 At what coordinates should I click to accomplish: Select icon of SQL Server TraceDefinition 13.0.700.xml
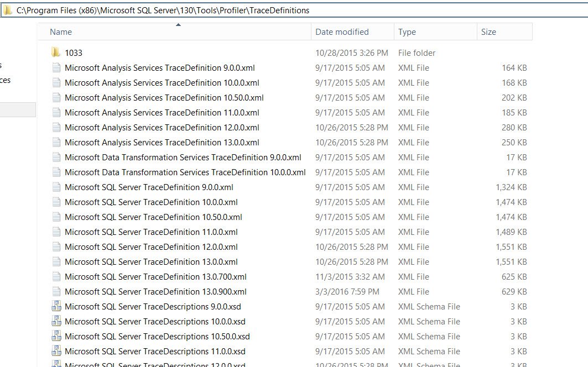(x=56, y=277)
